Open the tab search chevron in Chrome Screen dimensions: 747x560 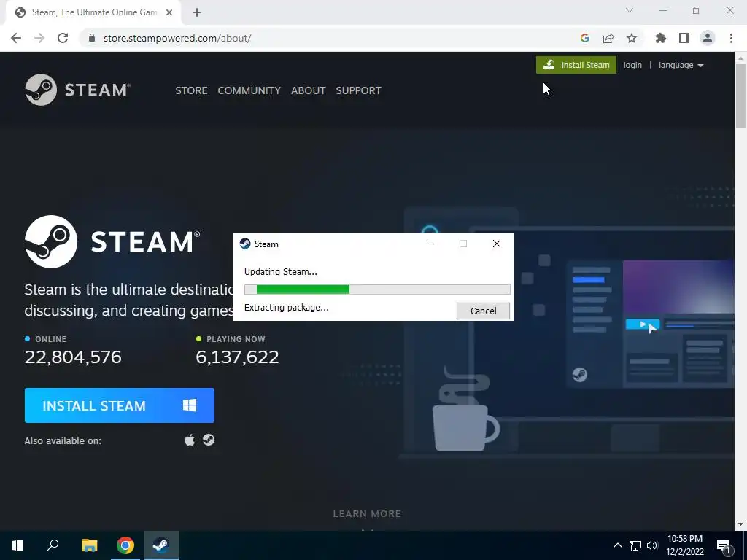pyautogui.click(x=630, y=10)
